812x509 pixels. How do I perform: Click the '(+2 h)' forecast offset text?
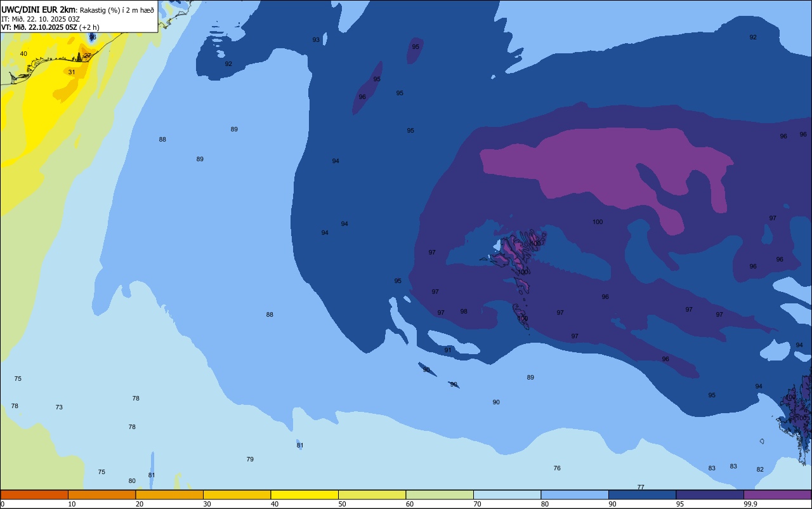pyautogui.click(x=89, y=27)
